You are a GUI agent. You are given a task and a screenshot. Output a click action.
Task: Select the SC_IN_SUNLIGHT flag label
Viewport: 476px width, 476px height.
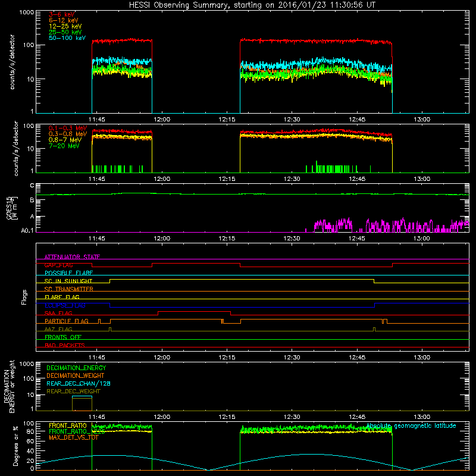click(x=68, y=281)
